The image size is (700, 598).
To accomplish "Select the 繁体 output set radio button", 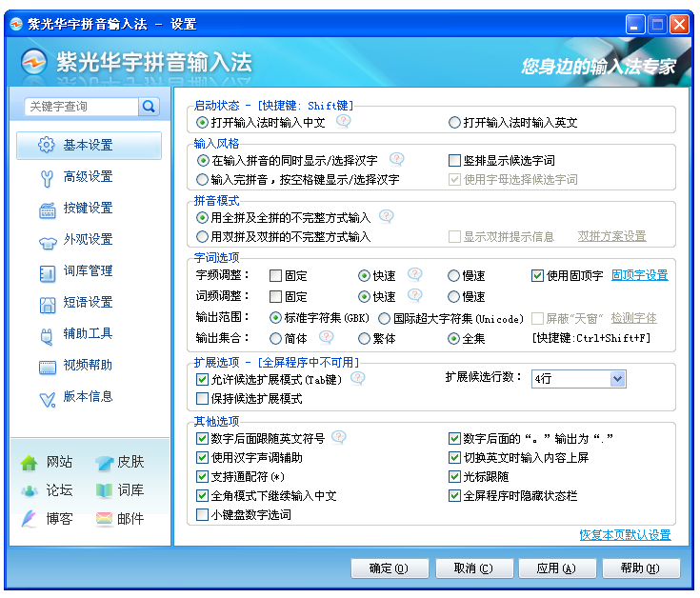I will point(364,338).
